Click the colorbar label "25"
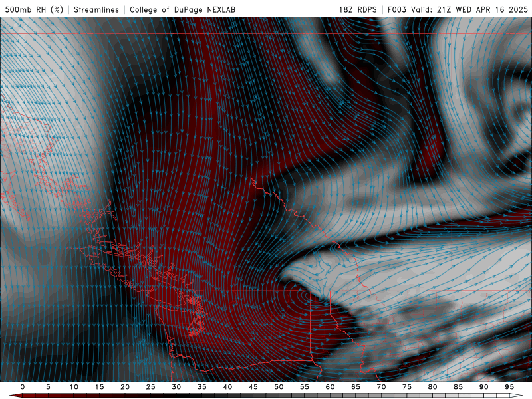The height and width of the screenshot is (399, 532). pyautogui.click(x=151, y=387)
